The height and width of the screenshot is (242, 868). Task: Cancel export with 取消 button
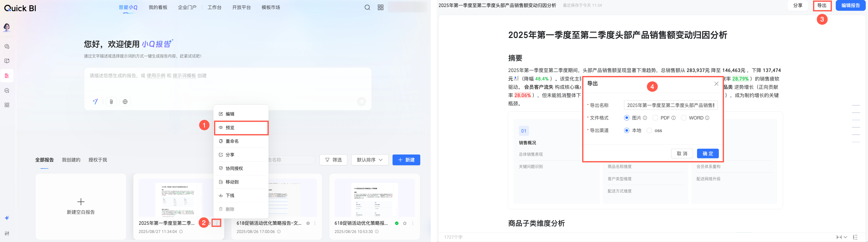(x=682, y=154)
